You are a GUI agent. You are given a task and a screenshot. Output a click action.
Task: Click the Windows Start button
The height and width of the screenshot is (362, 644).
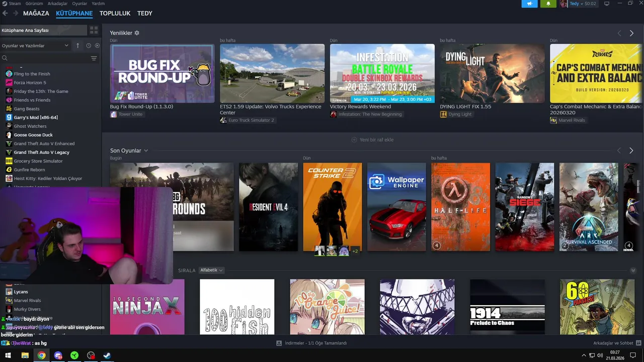(8, 355)
